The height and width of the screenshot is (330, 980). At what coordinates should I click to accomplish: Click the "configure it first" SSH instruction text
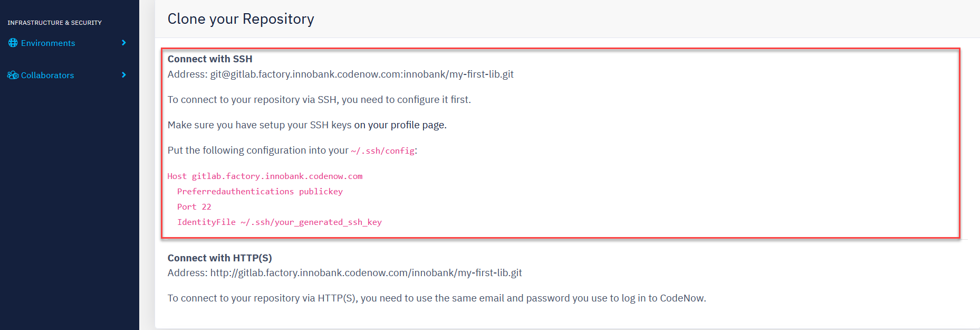(x=319, y=100)
